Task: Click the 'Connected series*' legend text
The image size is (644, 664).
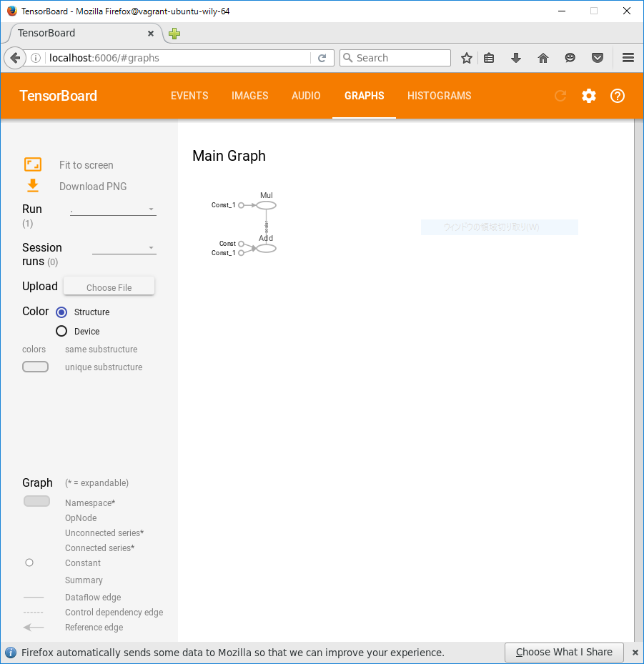Action: click(100, 548)
